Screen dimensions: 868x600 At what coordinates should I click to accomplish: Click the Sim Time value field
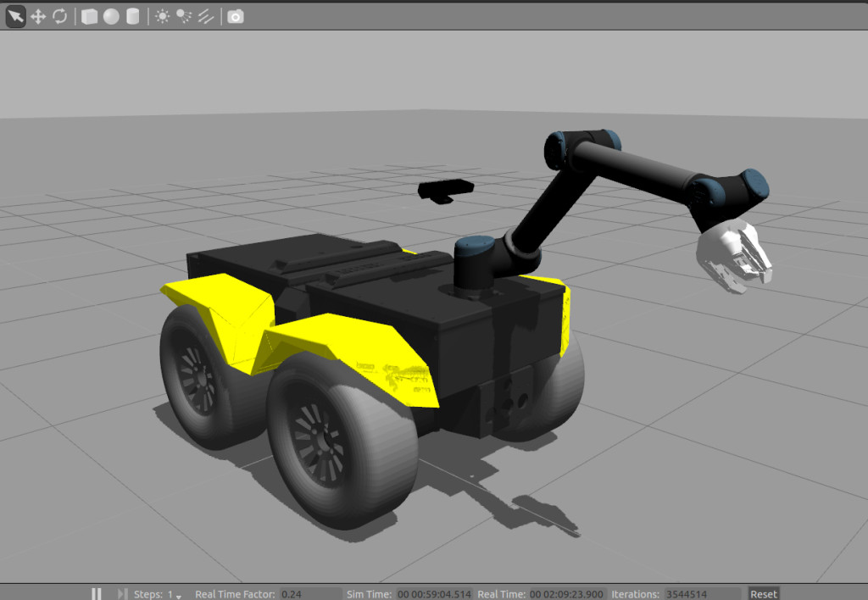[434, 594]
